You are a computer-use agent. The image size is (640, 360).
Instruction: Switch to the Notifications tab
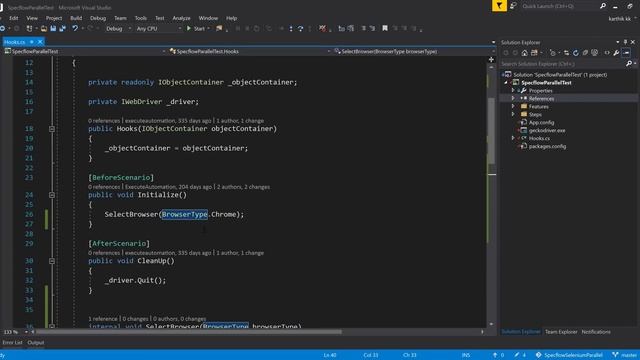tap(596, 332)
